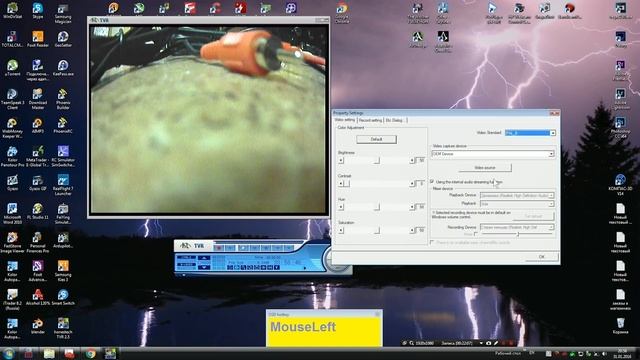Screen dimensions: 640x360
Task: Open the Samsung Kies 3 shortcut
Action: [x=63, y=271]
